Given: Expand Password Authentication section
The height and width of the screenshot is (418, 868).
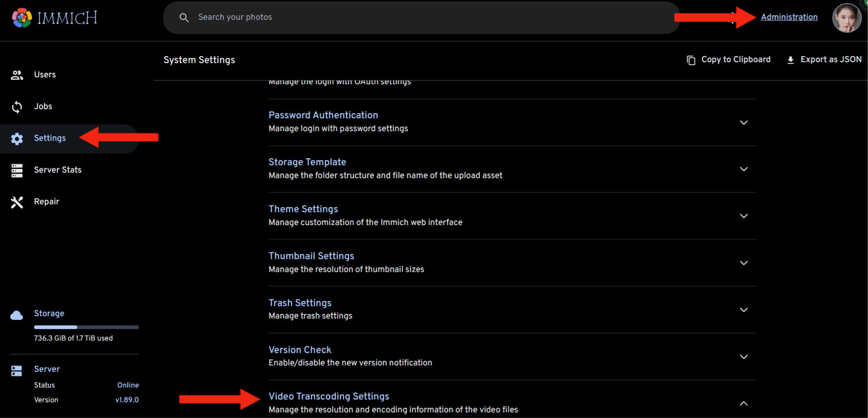Looking at the screenshot, I should coord(743,122).
